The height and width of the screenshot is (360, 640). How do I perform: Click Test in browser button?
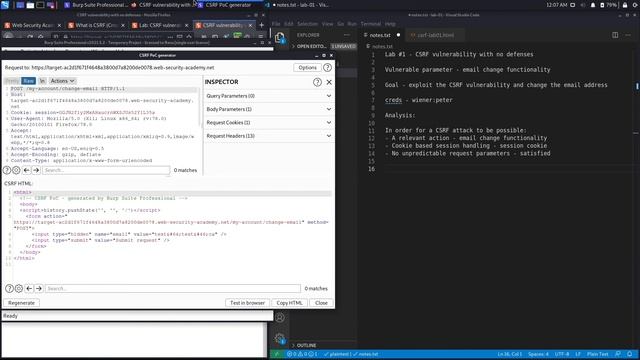(247, 303)
